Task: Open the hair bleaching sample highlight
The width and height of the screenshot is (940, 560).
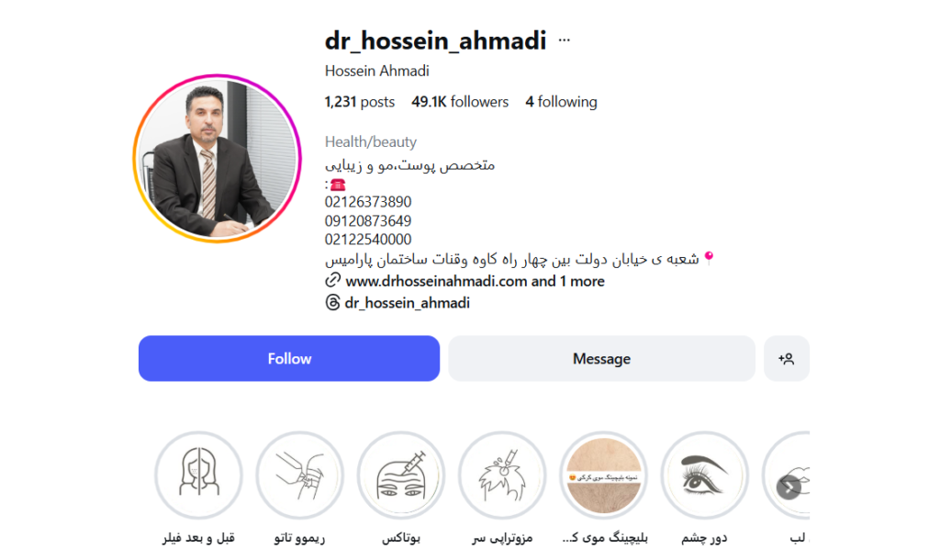Action: tap(604, 476)
